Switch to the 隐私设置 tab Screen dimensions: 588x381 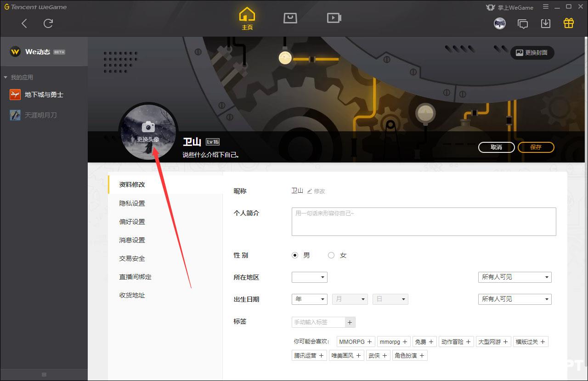click(132, 203)
